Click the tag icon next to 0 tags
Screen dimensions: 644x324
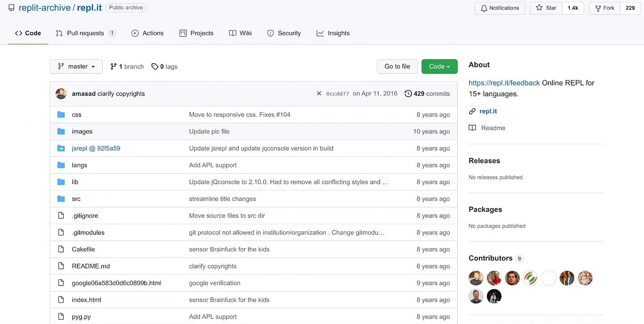pyautogui.click(x=155, y=66)
